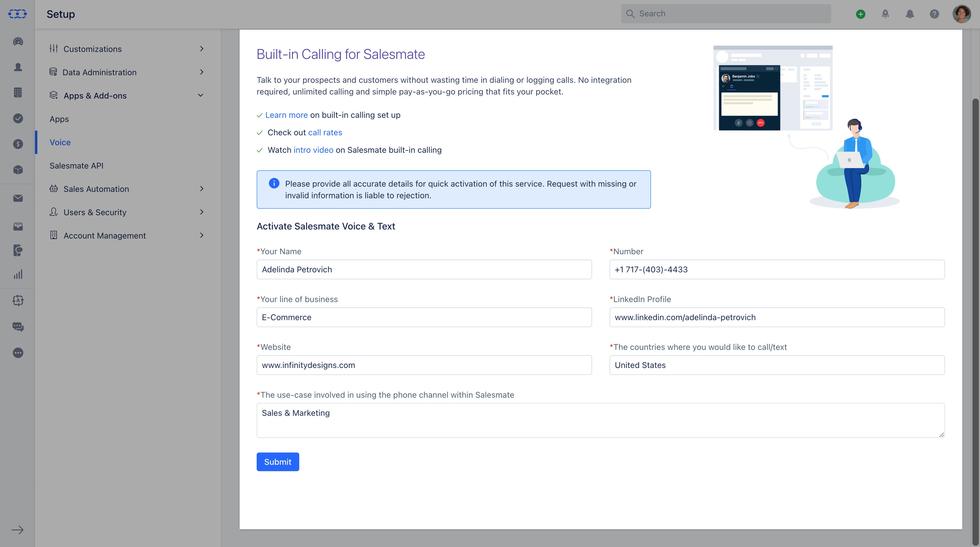Open Companies building icon in sidebar

click(x=18, y=92)
